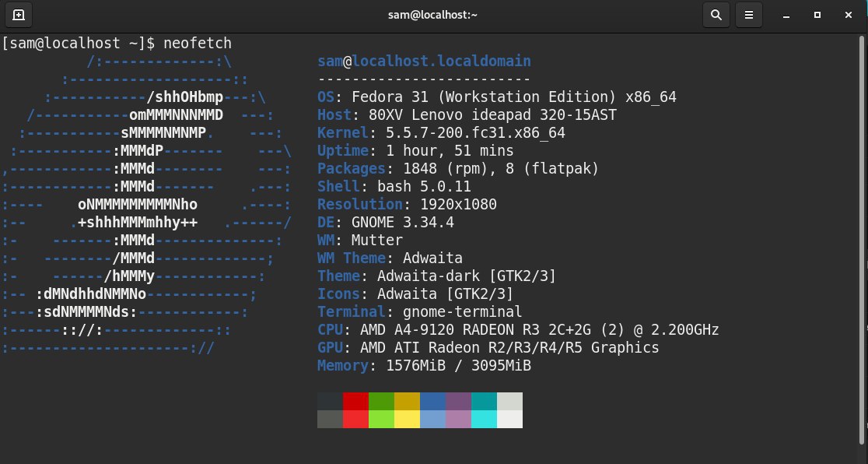868x464 pixels.
Task: Click the dark purple color block
Action: coord(458,401)
